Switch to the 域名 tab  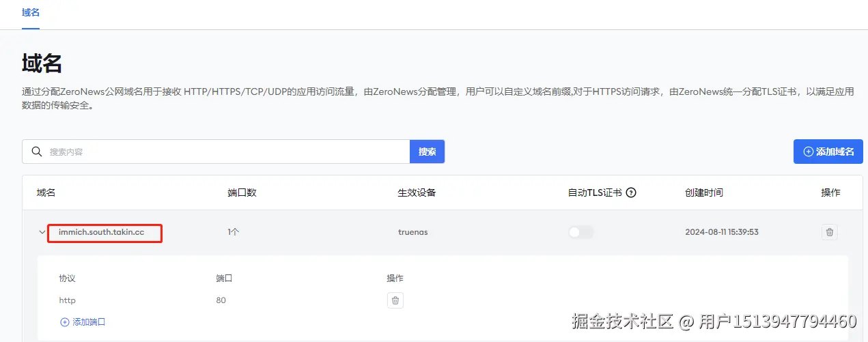[30, 13]
